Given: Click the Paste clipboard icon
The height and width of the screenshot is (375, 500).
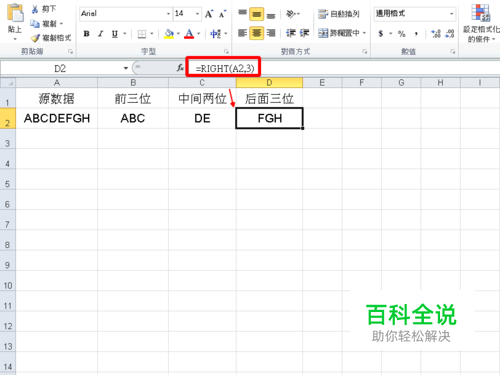Looking at the screenshot, I should tap(15, 13).
